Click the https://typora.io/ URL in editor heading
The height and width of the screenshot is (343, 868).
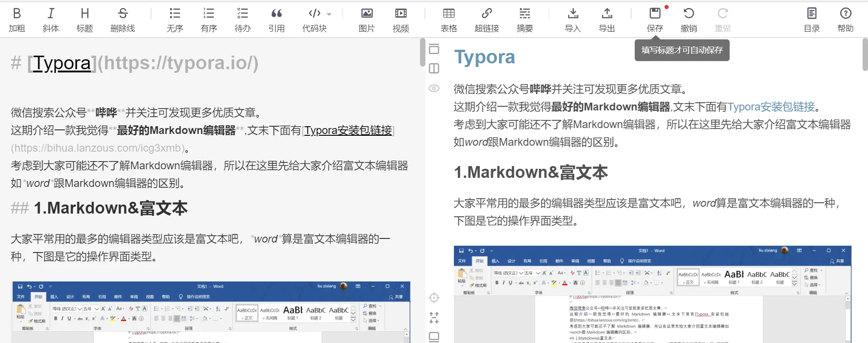pyautogui.click(x=178, y=63)
